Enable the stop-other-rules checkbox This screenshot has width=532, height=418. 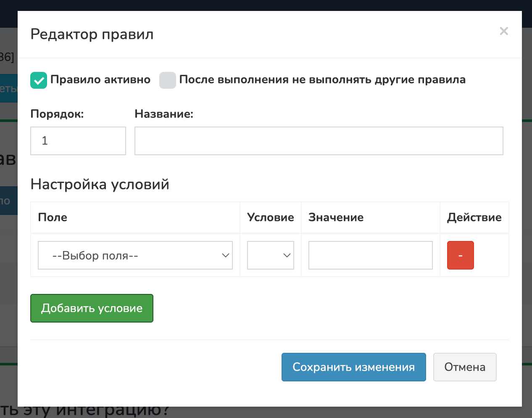167,80
